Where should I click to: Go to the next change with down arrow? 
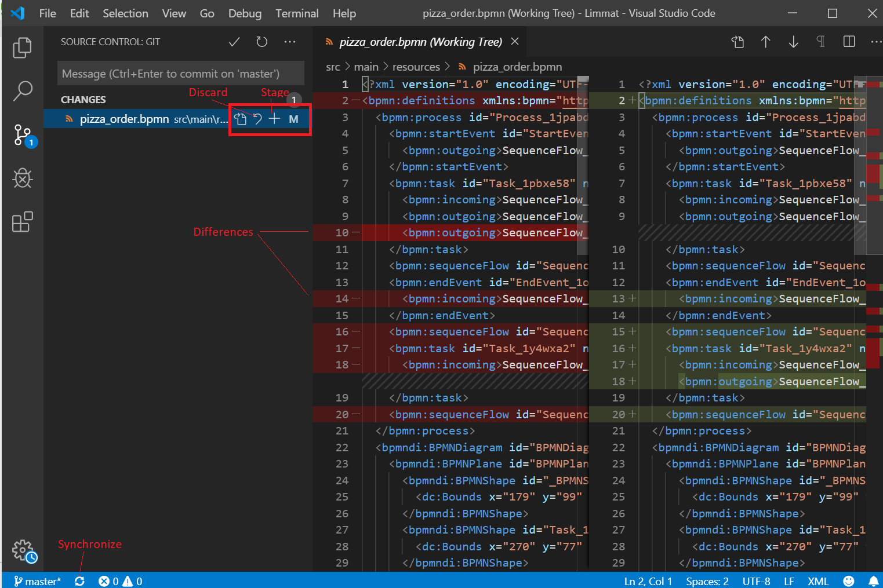tap(793, 42)
